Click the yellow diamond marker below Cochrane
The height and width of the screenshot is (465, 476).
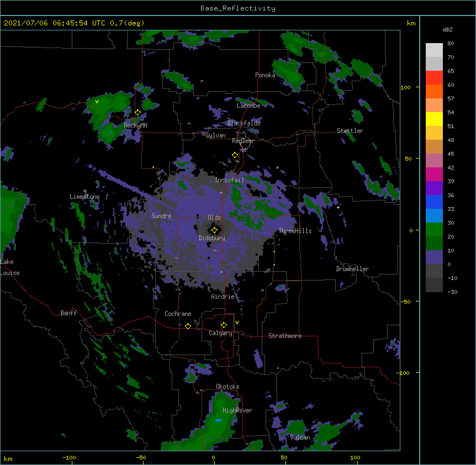point(188,326)
